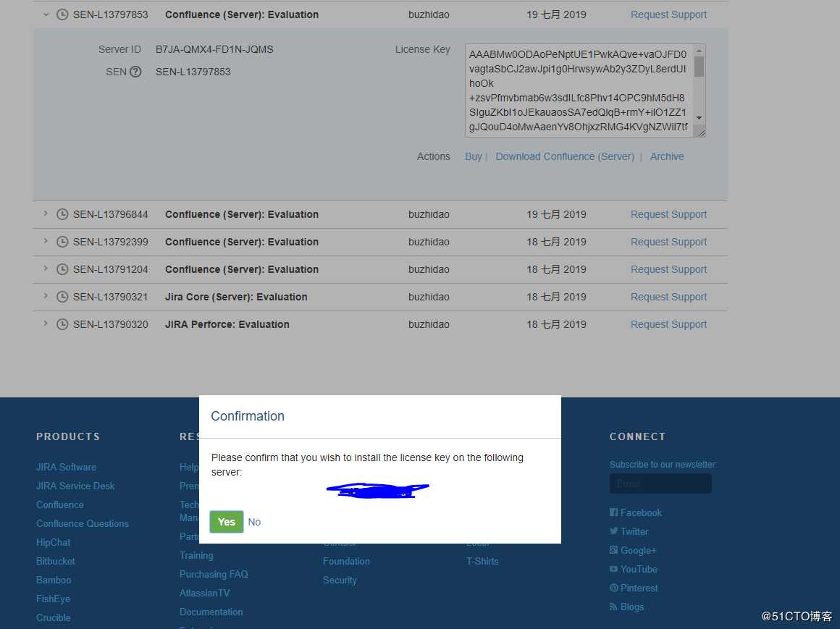Open Security footer link
Viewport: 840px width, 629px height.
pos(340,580)
